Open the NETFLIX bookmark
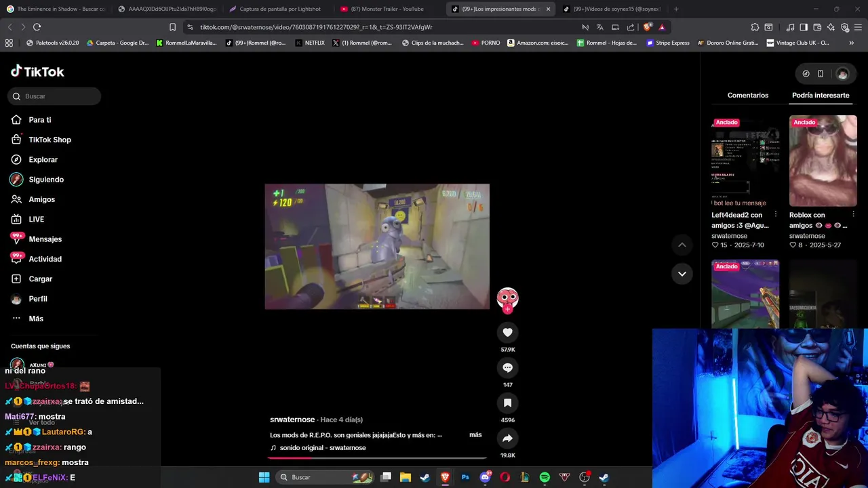Image resolution: width=868 pixels, height=488 pixels. tap(309, 43)
